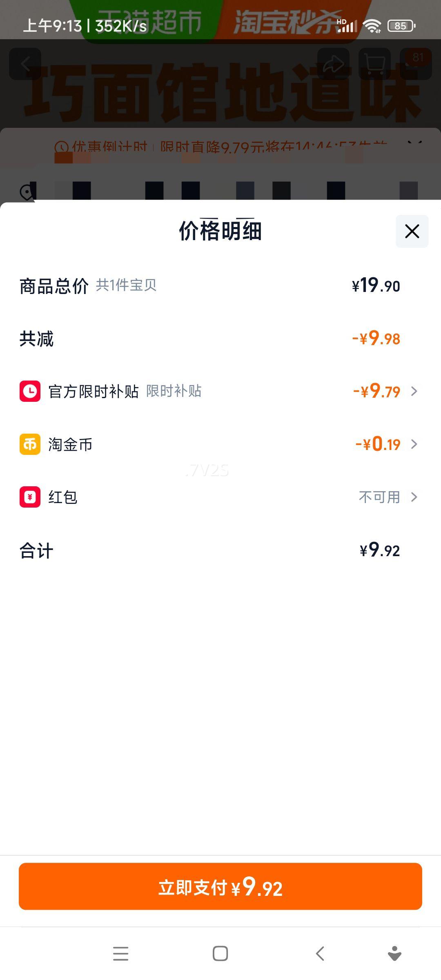
Task: Tap the 淘金币 coin icon
Action: pyautogui.click(x=30, y=444)
